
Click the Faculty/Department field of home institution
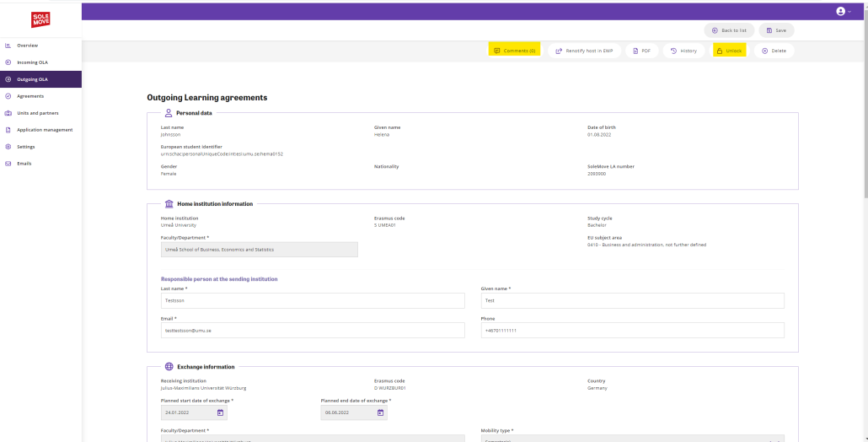259,249
